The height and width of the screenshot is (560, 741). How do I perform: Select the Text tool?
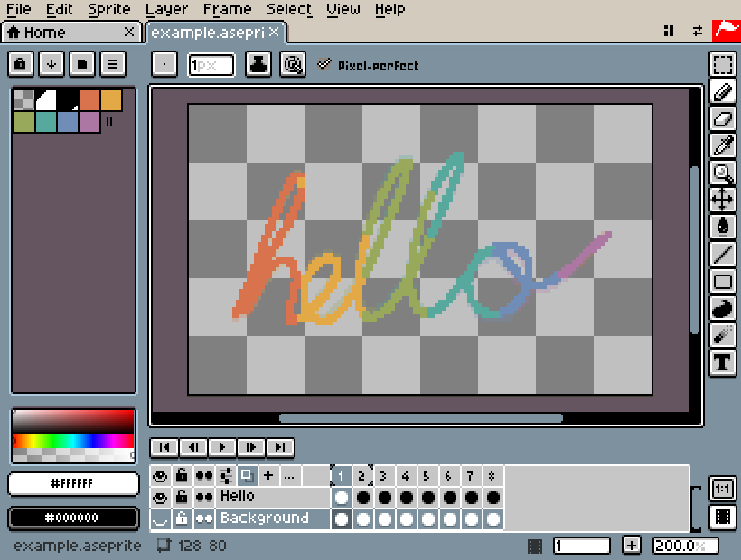[722, 363]
